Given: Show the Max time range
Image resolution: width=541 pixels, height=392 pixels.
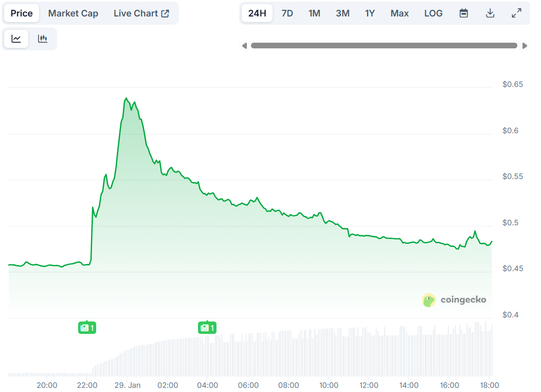Looking at the screenshot, I should [400, 13].
